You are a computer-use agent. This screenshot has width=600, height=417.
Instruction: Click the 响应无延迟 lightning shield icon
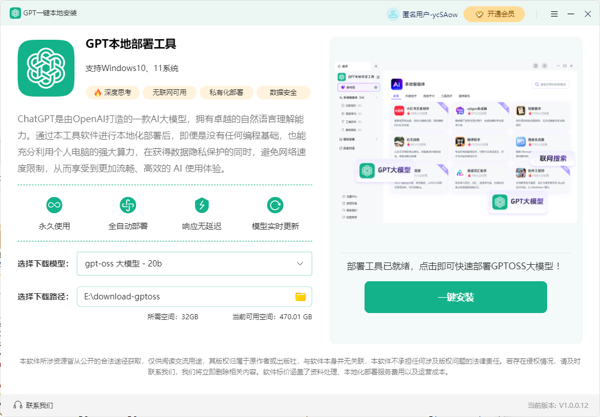[x=201, y=205]
